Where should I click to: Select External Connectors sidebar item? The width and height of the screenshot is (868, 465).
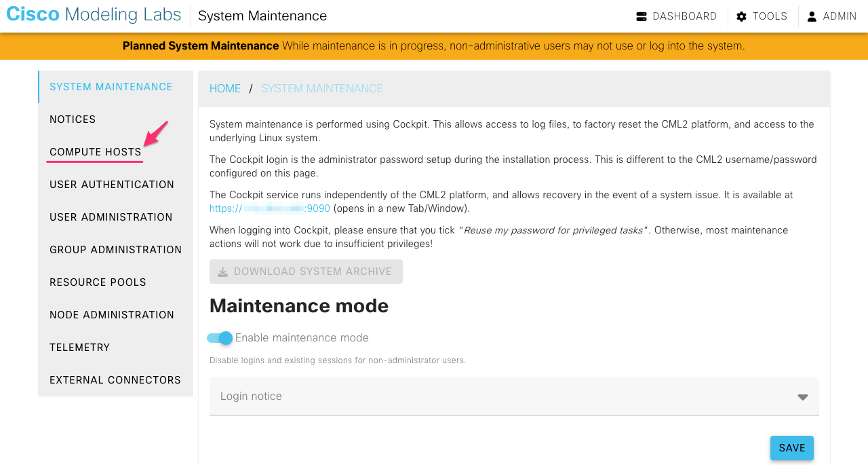click(x=116, y=380)
